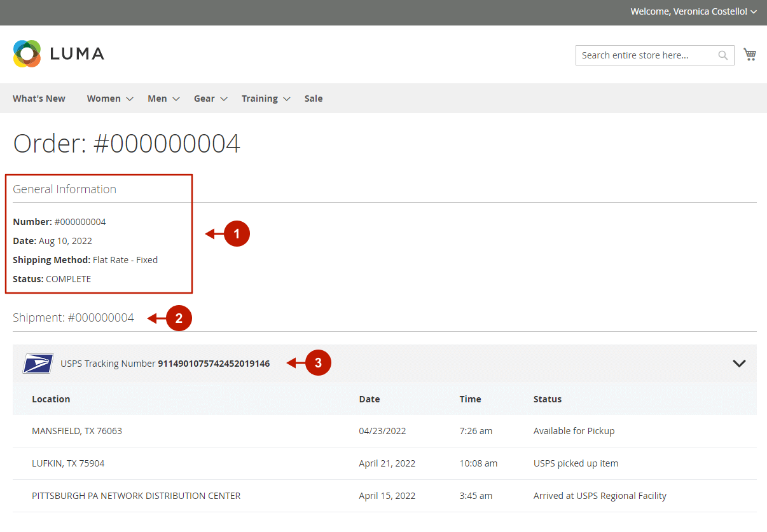Go to What's New page
The width and height of the screenshot is (767, 532).
pyautogui.click(x=39, y=99)
